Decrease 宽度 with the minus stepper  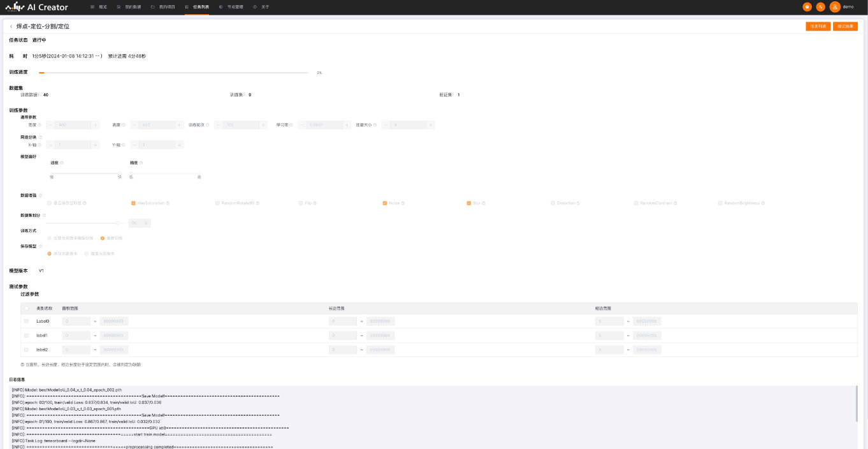point(50,125)
